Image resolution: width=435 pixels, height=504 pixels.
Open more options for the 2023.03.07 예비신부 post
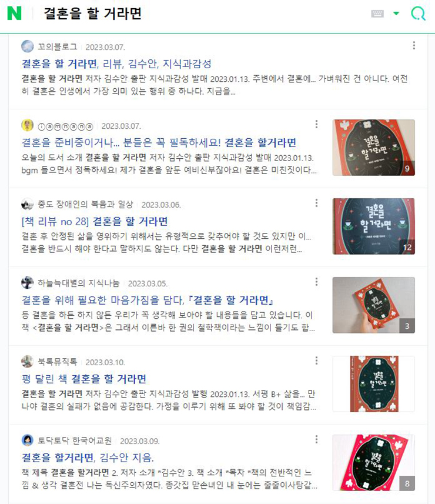point(316,124)
